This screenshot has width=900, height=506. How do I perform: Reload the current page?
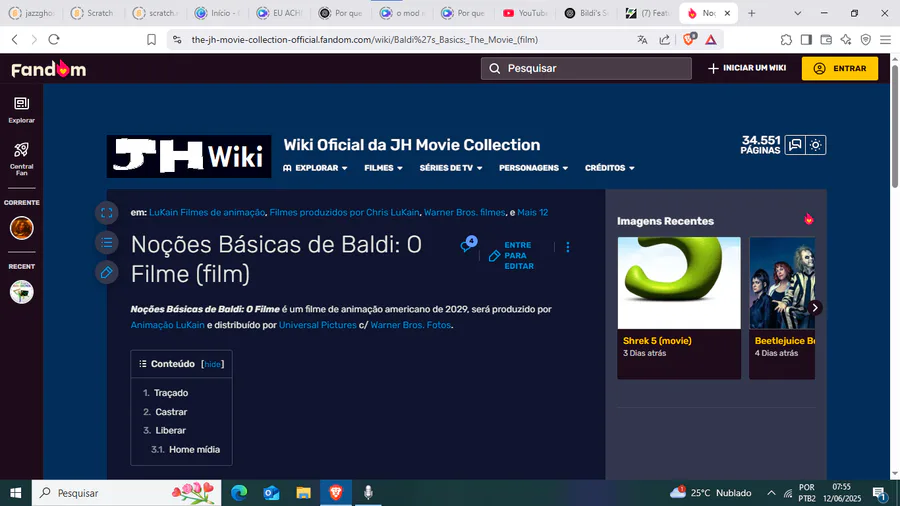tap(54, 40)
